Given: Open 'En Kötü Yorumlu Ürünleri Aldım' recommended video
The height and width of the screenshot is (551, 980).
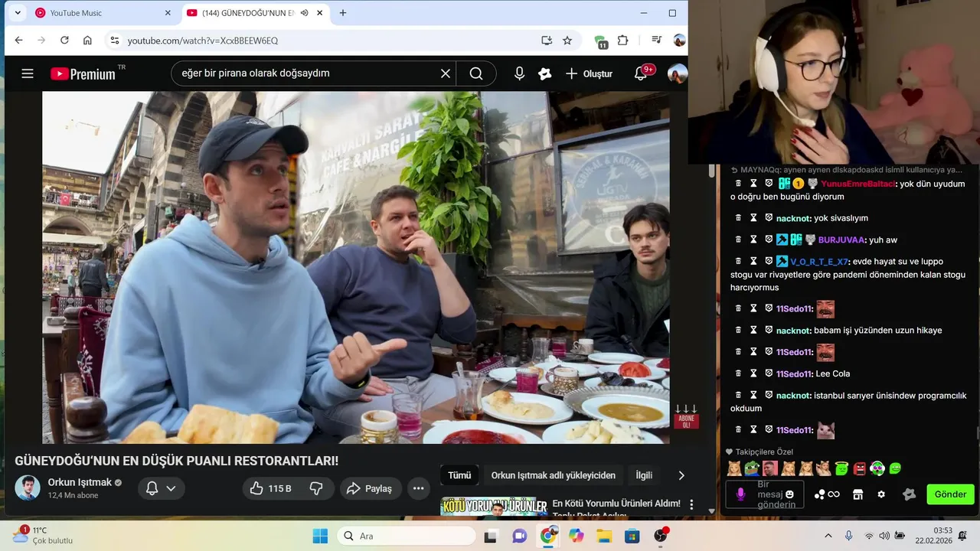Looking at the screenshot, I should (616, 504).
